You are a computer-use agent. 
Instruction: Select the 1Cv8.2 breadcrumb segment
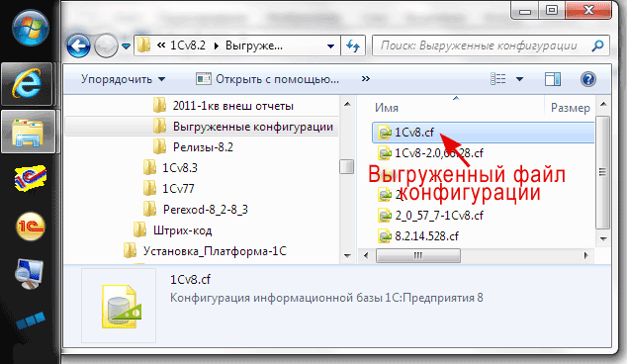pos(188,45)
